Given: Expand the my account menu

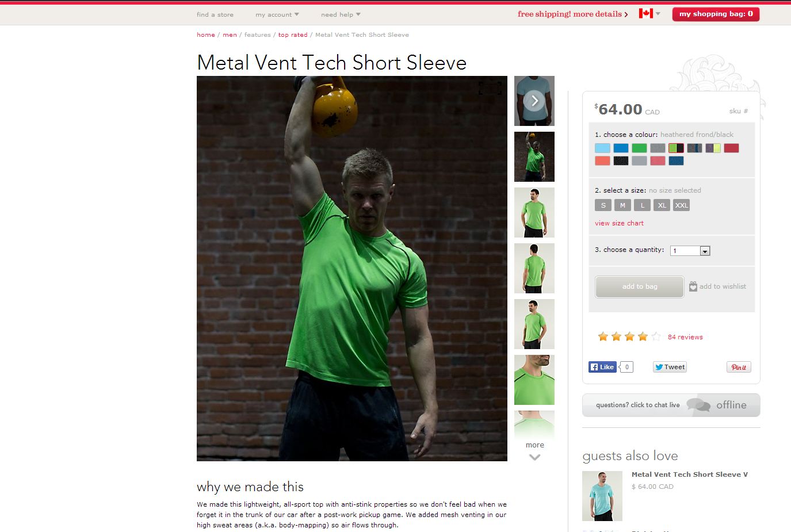Looking at the screenshot, I should 277,14.
